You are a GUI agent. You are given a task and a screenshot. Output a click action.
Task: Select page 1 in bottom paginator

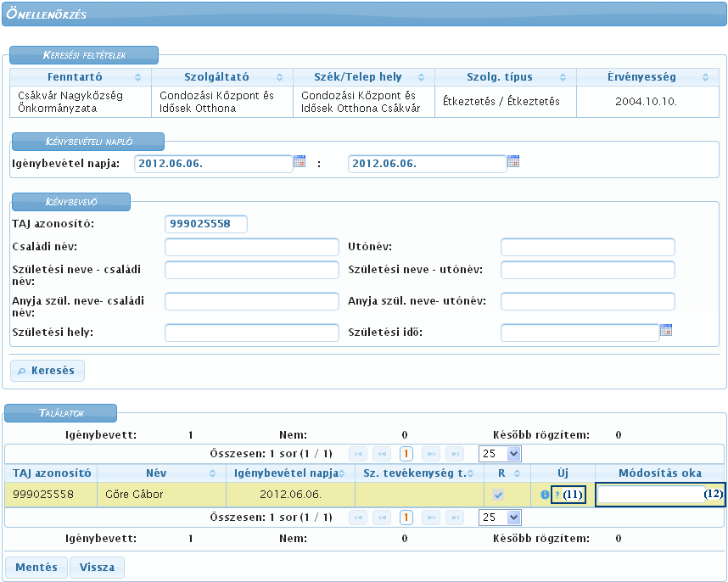(406, 518)
